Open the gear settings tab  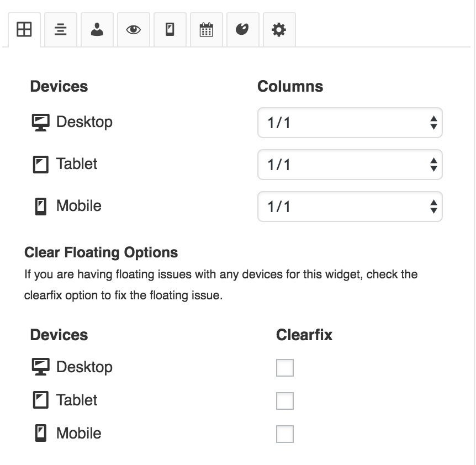(279, 30)
